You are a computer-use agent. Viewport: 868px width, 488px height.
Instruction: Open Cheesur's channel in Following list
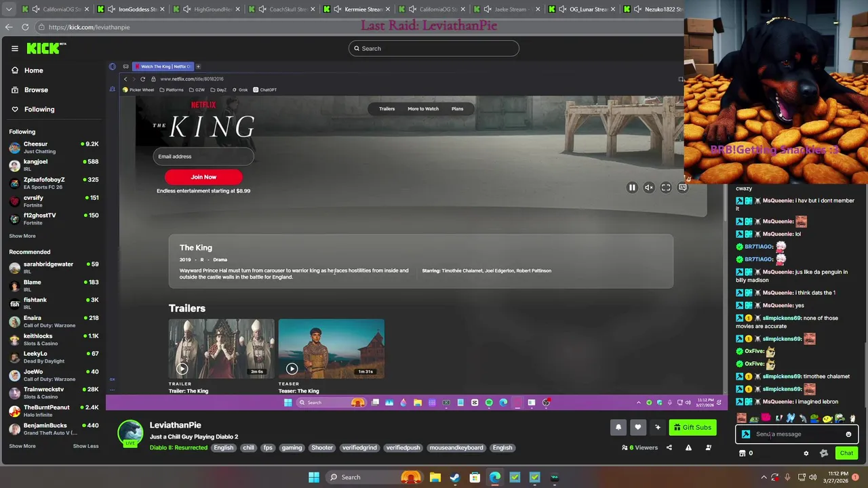[53, 147]
